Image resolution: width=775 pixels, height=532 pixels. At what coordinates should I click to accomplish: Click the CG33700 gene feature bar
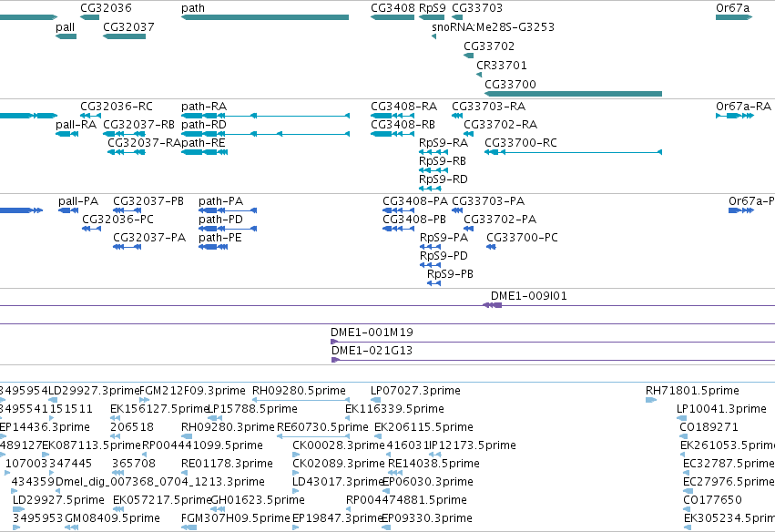(573, 94)
